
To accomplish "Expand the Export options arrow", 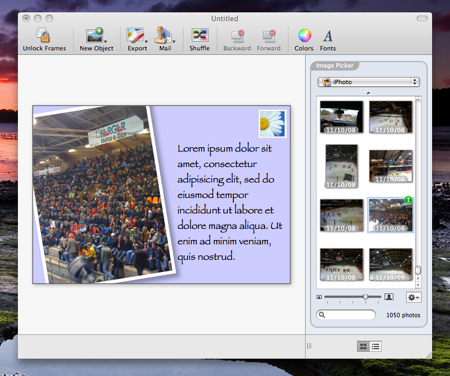I will pyautogui.click(x=146, y=42).
